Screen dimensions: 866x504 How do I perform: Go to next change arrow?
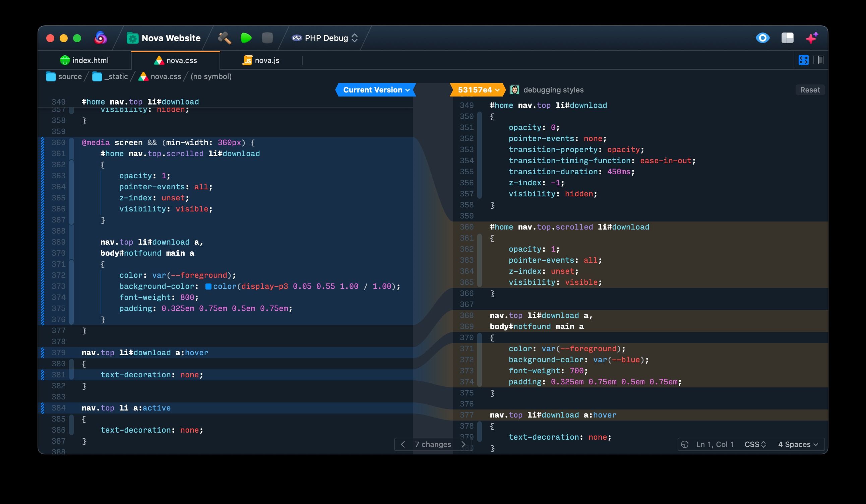(463, 444)
